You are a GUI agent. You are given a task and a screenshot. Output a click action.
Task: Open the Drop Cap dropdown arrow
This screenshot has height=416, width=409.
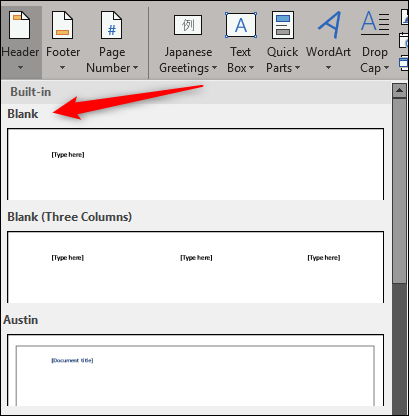386,68
